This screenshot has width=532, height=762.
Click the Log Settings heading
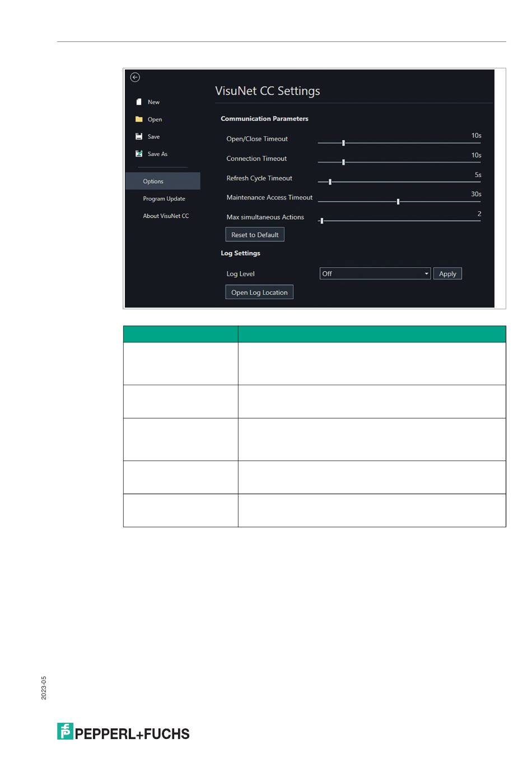tap(240, 253)
